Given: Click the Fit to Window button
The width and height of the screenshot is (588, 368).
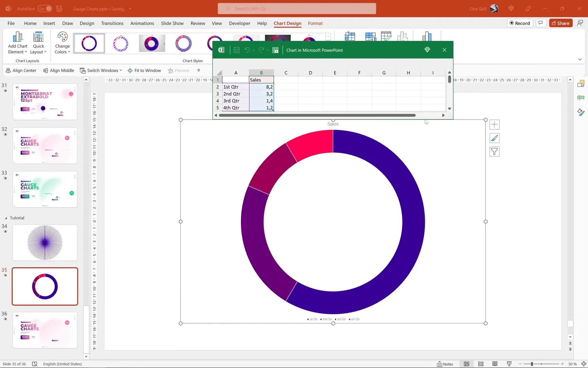Looking at the screenshot, I should (144, 71).
